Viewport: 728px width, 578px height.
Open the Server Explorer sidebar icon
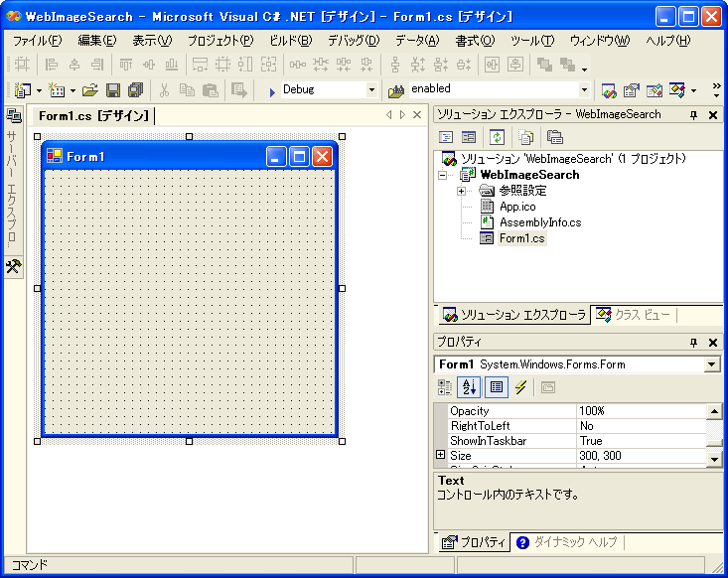pos(14,116)
